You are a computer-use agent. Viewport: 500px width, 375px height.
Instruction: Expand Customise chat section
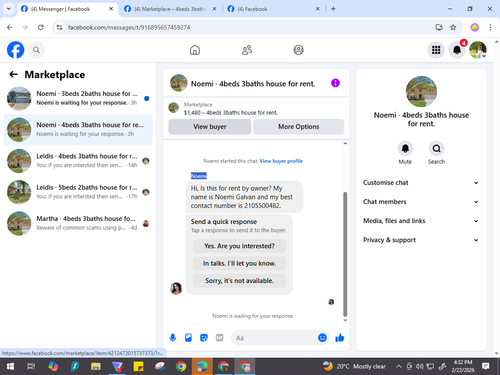[421, 183]
